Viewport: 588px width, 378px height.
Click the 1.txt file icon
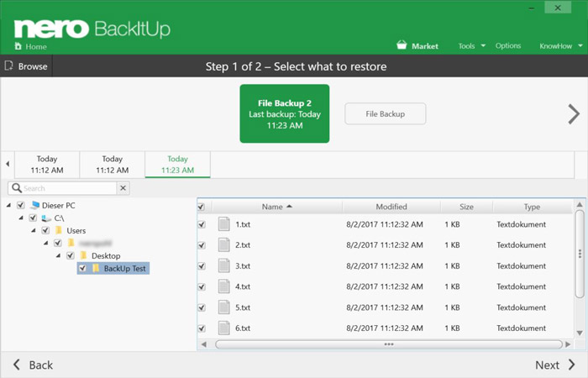[x=224, y=224]
